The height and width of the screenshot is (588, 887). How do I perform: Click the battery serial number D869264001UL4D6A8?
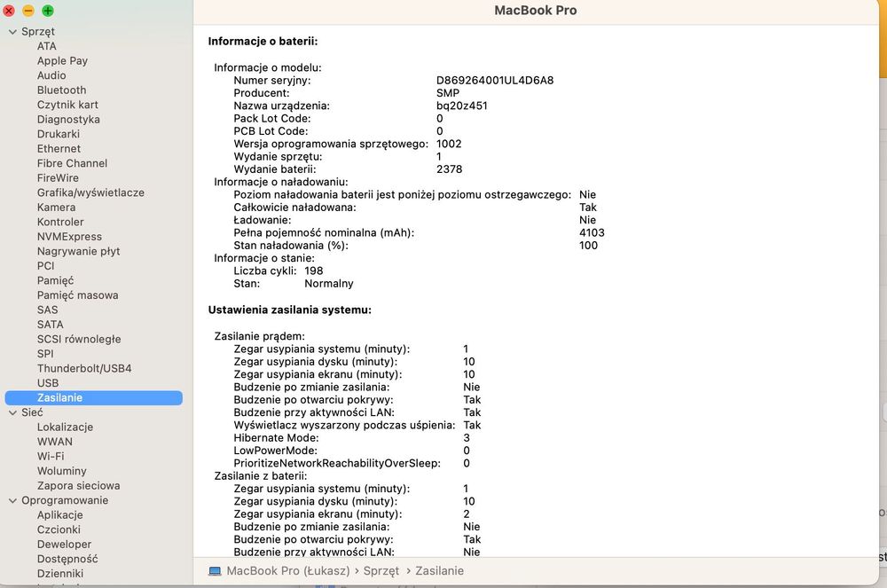click(x=495, y=81)
